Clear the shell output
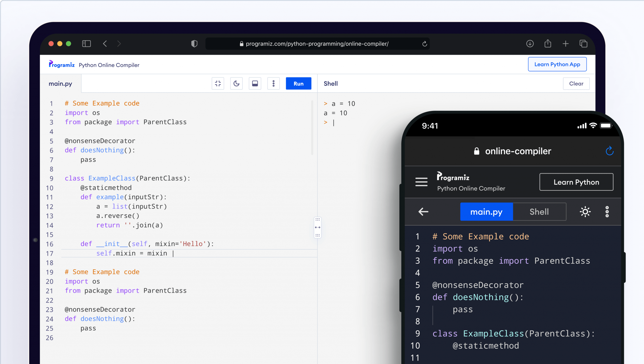 click(x=576, y=83)
